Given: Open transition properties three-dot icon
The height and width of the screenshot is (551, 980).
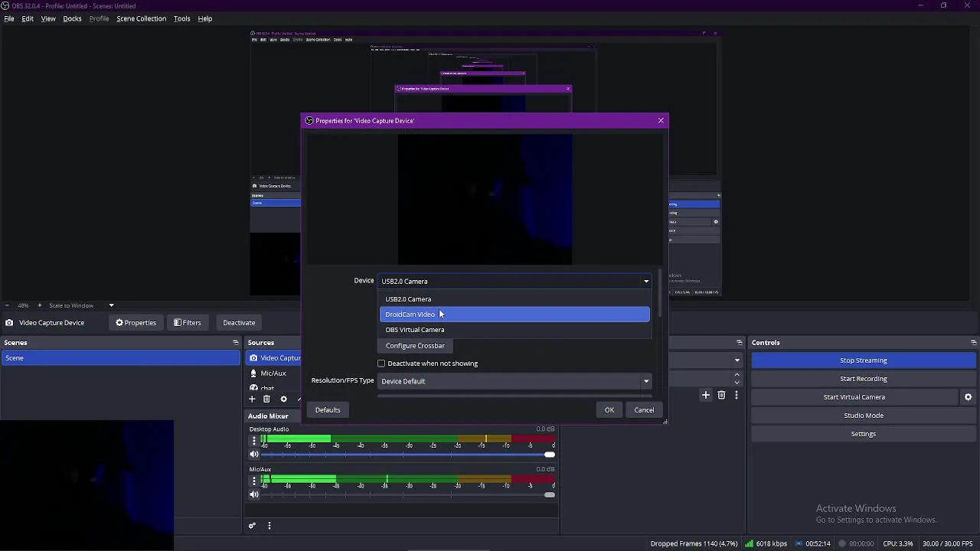Looking at the screenshot, I should coord(737,395).
